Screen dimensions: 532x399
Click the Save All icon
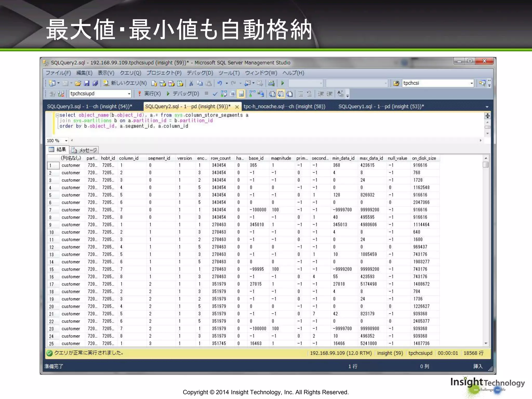(x=95, y=83)
